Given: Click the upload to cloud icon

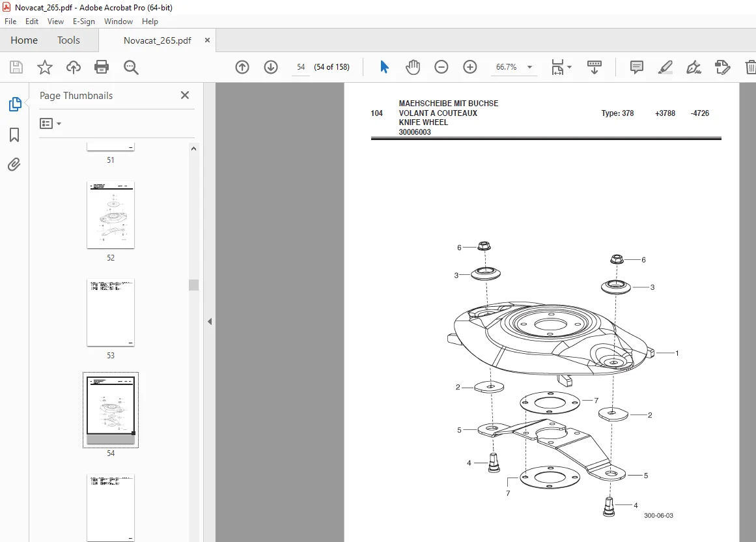Looking at the screenshot, I should (74, 67).
